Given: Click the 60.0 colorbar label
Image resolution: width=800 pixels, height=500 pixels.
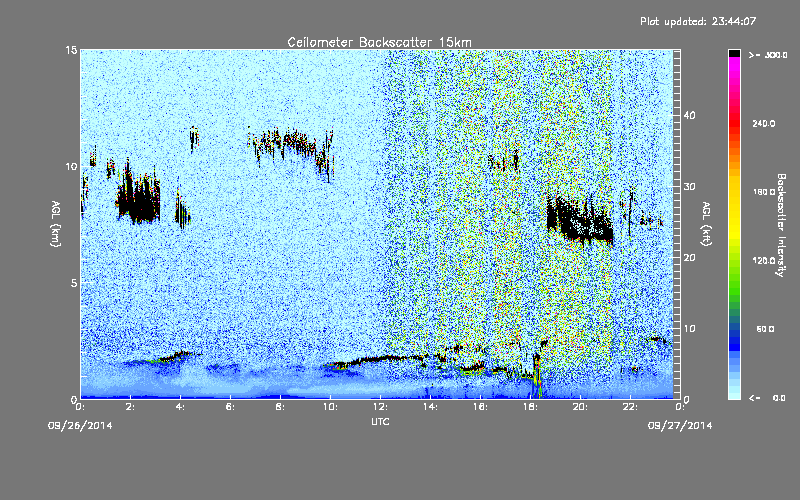Looking at the screenshot, I should tap(765, 329).
